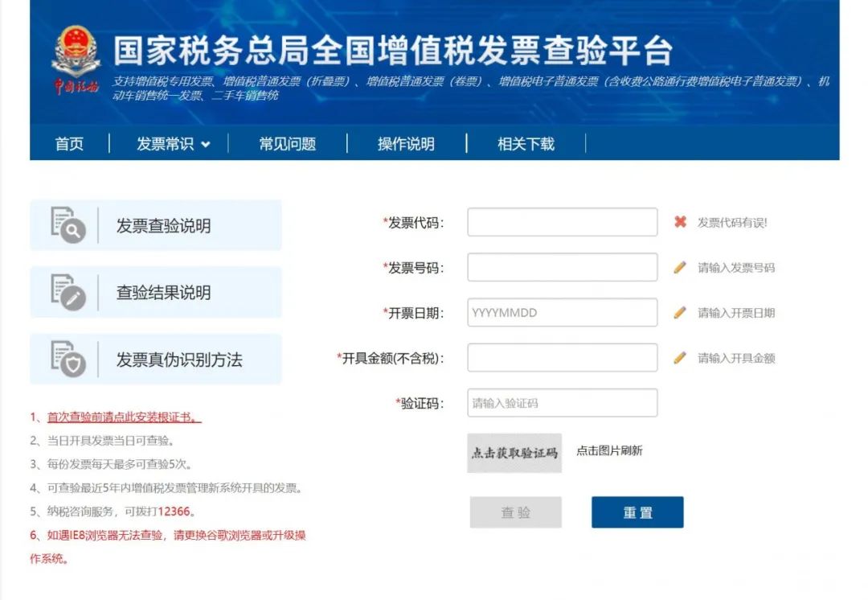Click the red X error icon
868x600 pixels.
(x=681, y=222)
